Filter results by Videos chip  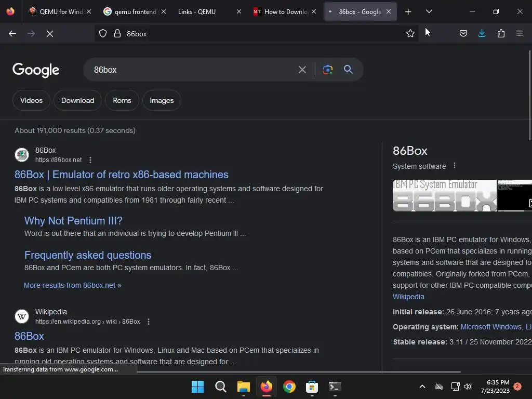pos(31,100)
